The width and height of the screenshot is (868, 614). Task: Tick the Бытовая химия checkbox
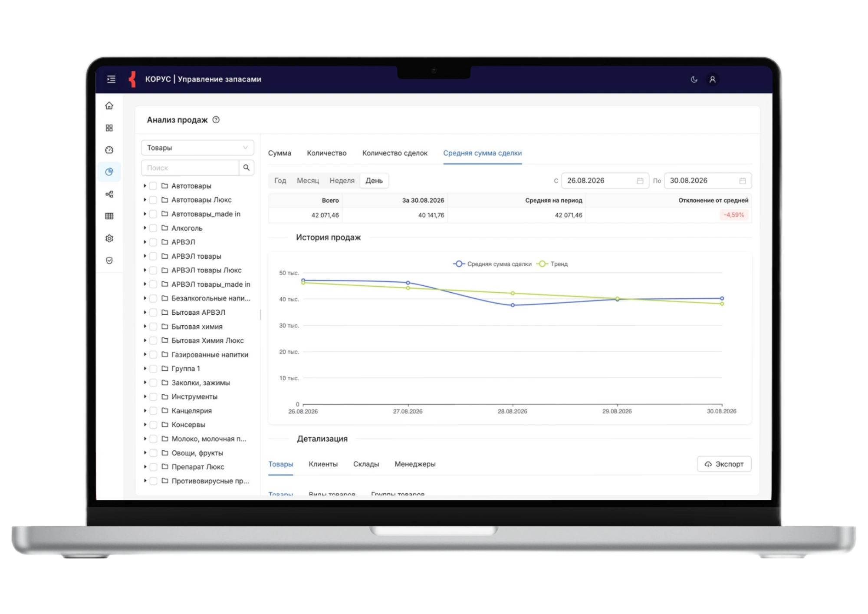(x=153, y=327)
